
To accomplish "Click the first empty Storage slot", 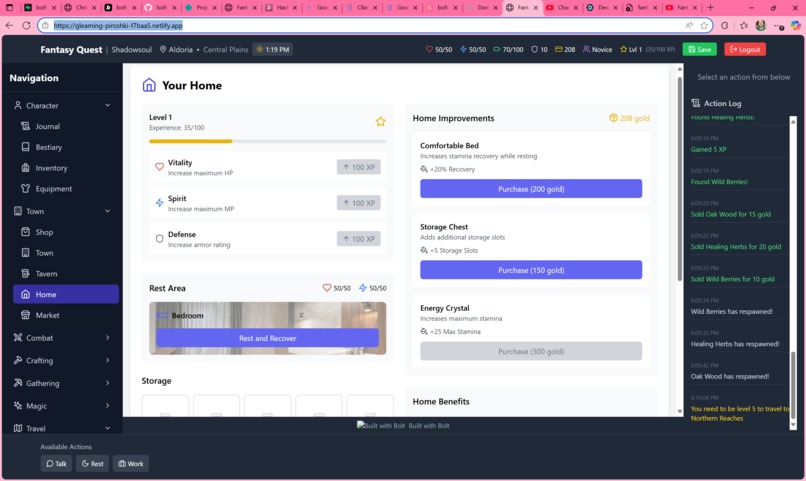I will click(x=165, y=405).
